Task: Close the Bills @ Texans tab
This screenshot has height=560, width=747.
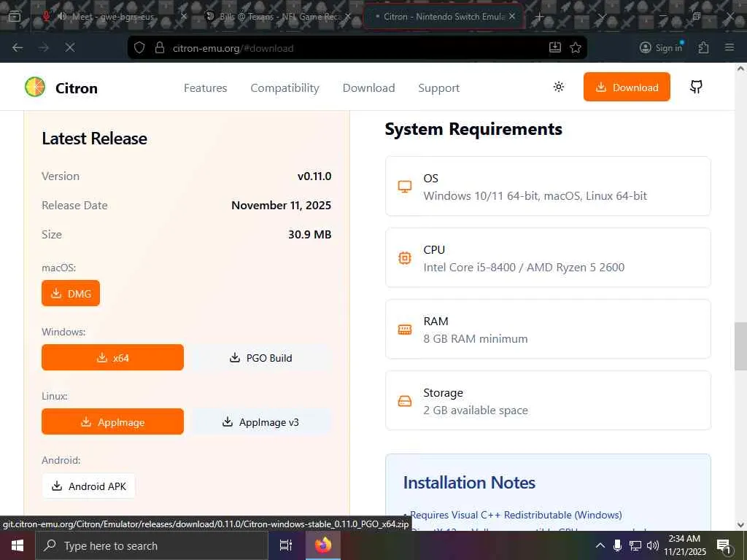Action: click(x=348, y=16)
